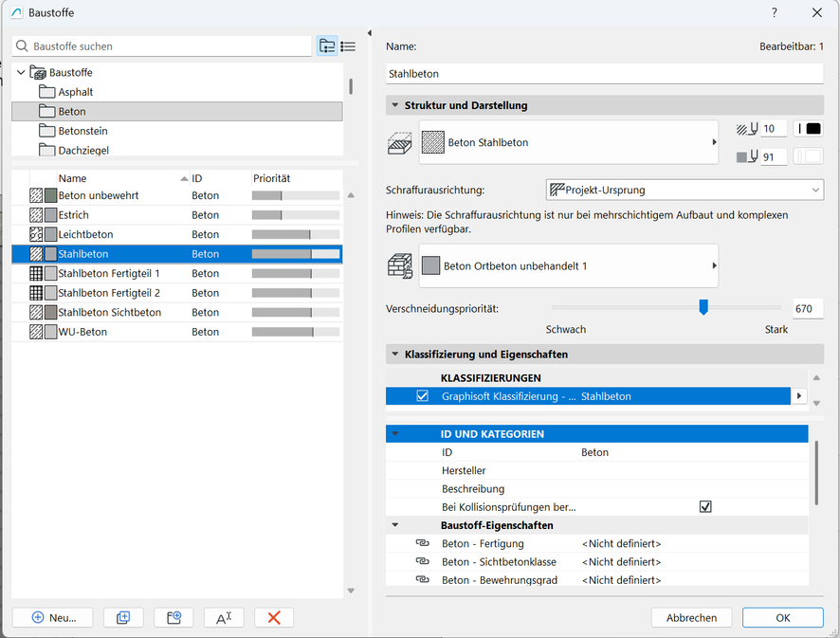Screen dimensions: 840x638
Task: Click the Asphalt folder icon
Action: click(x=47, y=92)
